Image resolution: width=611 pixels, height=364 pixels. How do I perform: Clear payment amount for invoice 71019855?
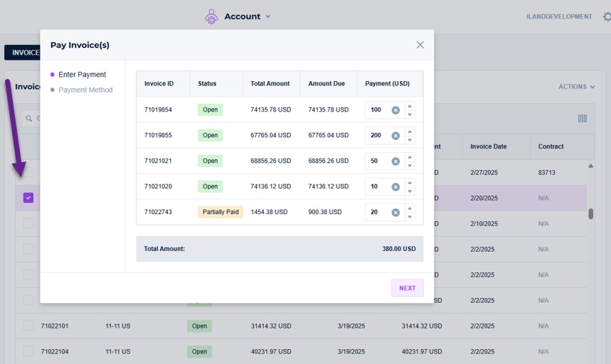395,136
